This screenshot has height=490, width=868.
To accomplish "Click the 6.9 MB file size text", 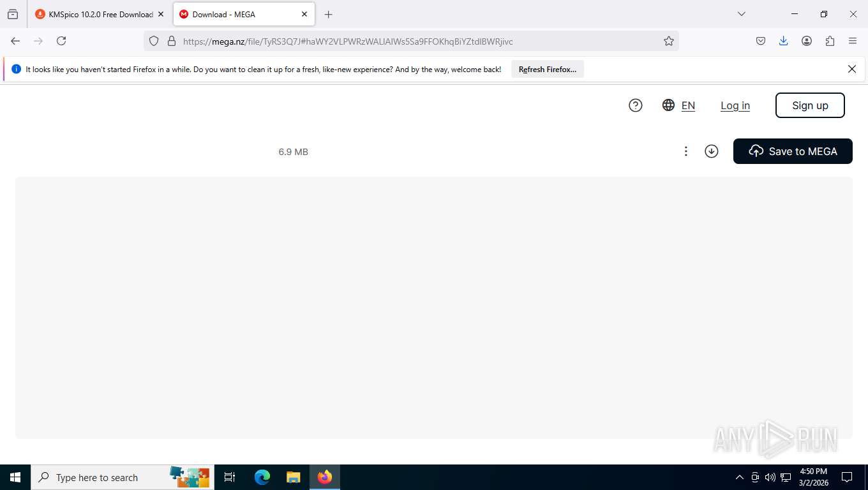I will [x=294, y=152].
